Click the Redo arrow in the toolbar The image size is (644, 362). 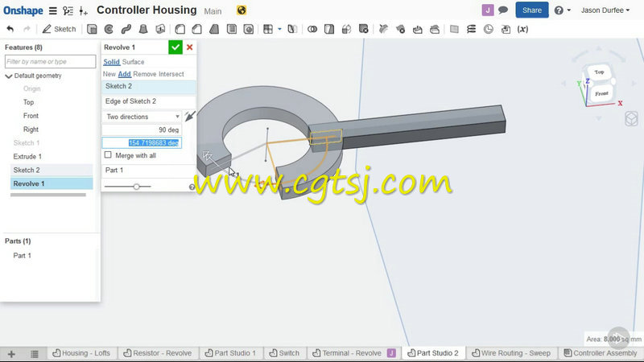27,29
